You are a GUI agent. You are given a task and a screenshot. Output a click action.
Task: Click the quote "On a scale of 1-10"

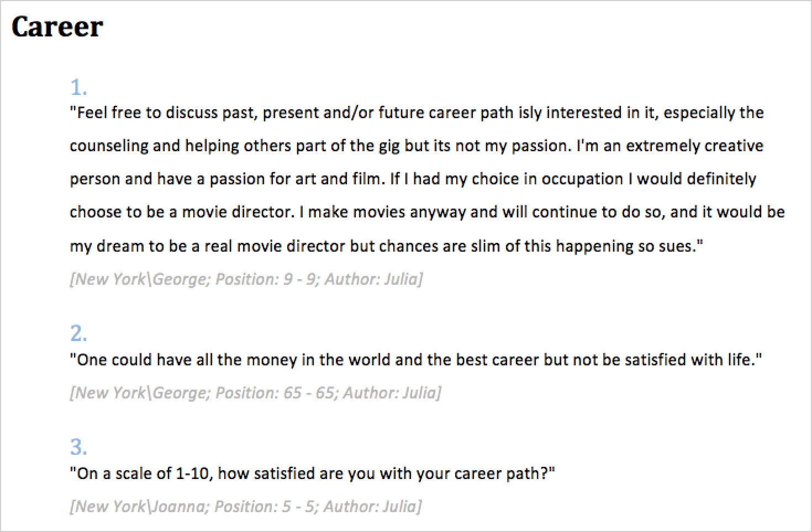(x=312, y=474)
